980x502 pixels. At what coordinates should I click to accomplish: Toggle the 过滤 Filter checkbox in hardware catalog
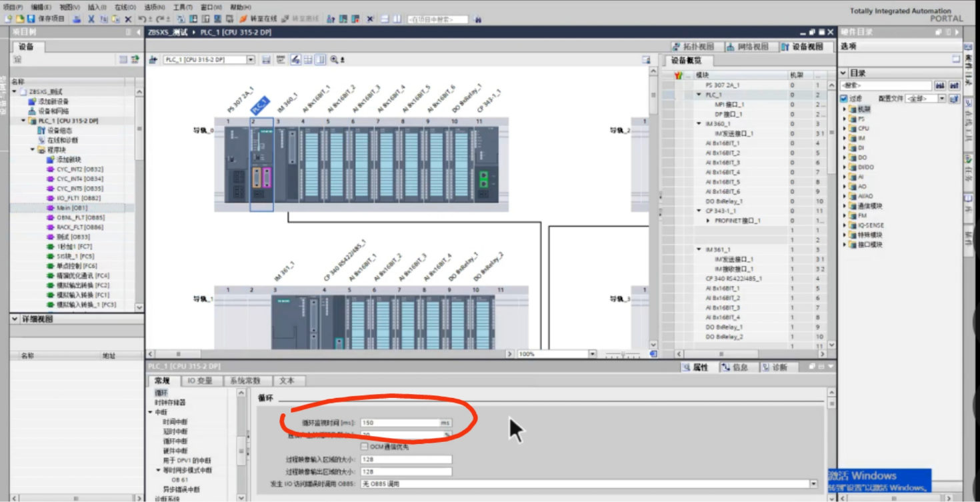(844, 99)
